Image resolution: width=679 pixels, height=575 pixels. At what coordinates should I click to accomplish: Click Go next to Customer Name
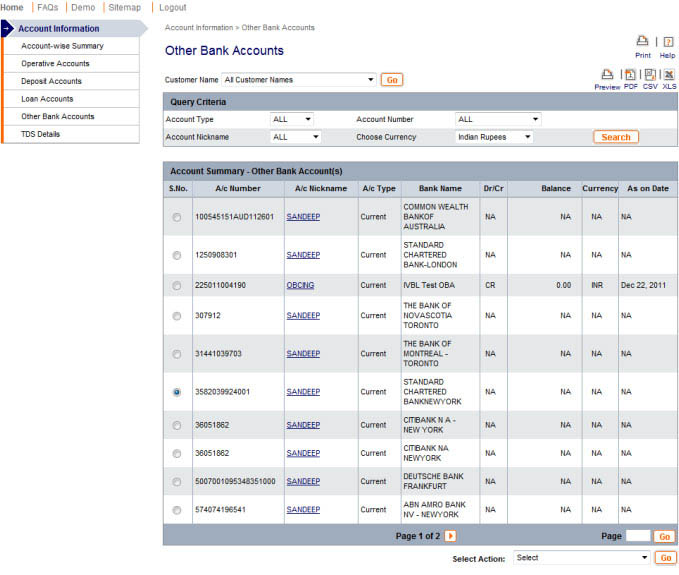point(392,80)
